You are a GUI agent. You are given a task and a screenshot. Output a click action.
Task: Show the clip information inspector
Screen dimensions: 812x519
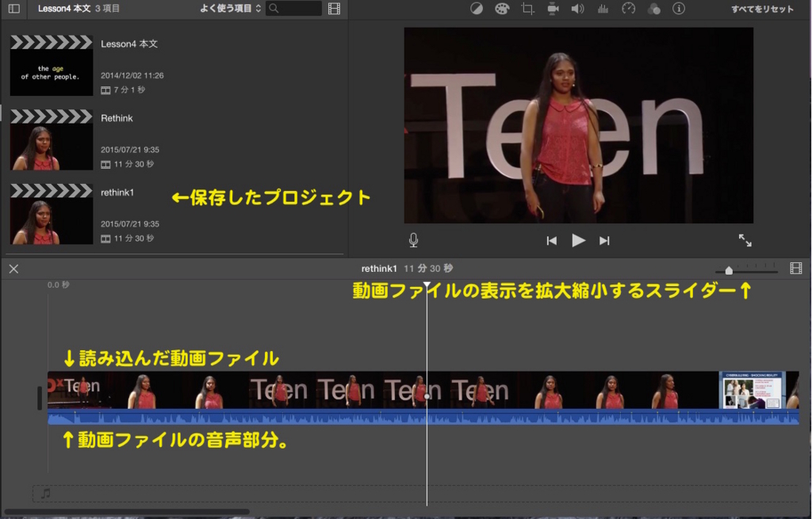[x=679, y=8]
